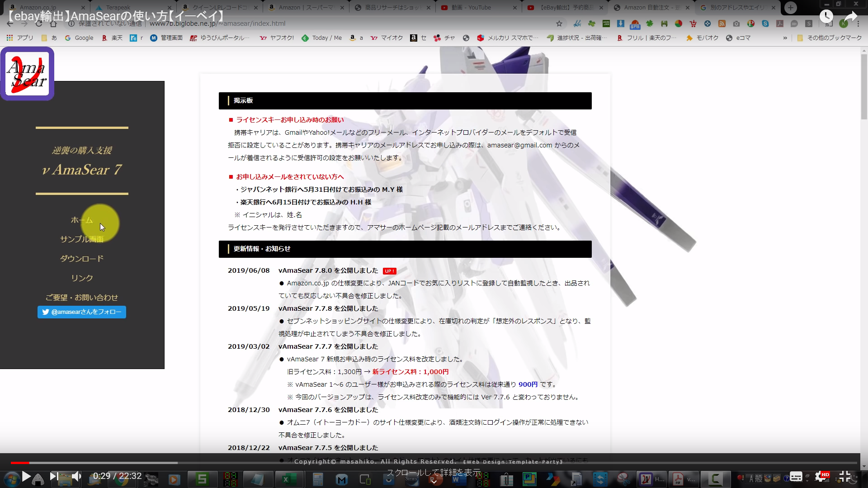Open the Chrome three-dot menu
The width and height of the screenshot is (868, 488).
[x=858, y=24]
